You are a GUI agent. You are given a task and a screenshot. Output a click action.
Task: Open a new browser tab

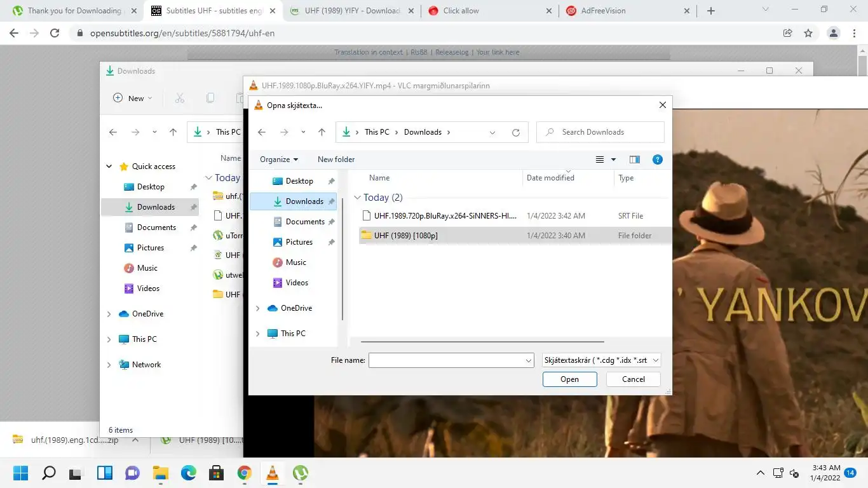pos(711,11)
